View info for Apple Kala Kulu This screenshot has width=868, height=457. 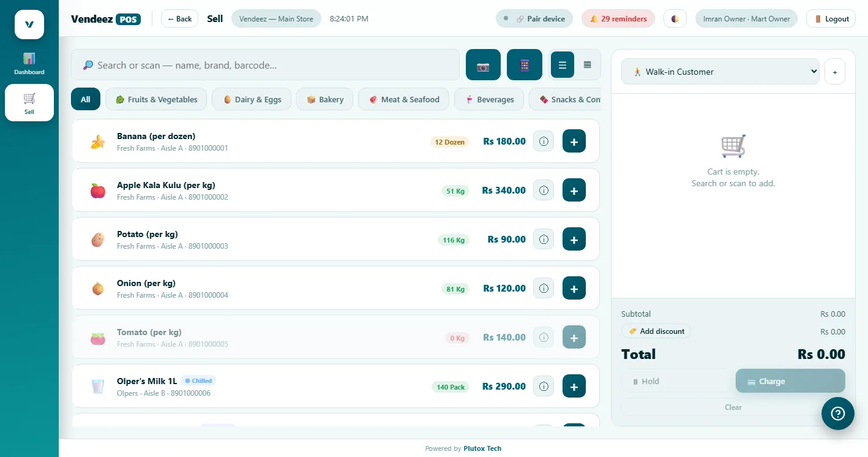(x=544, y=191)
